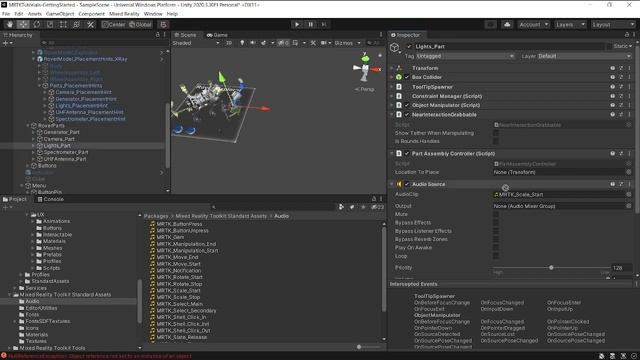Switch to the Console tab

(x=51, y=200)
